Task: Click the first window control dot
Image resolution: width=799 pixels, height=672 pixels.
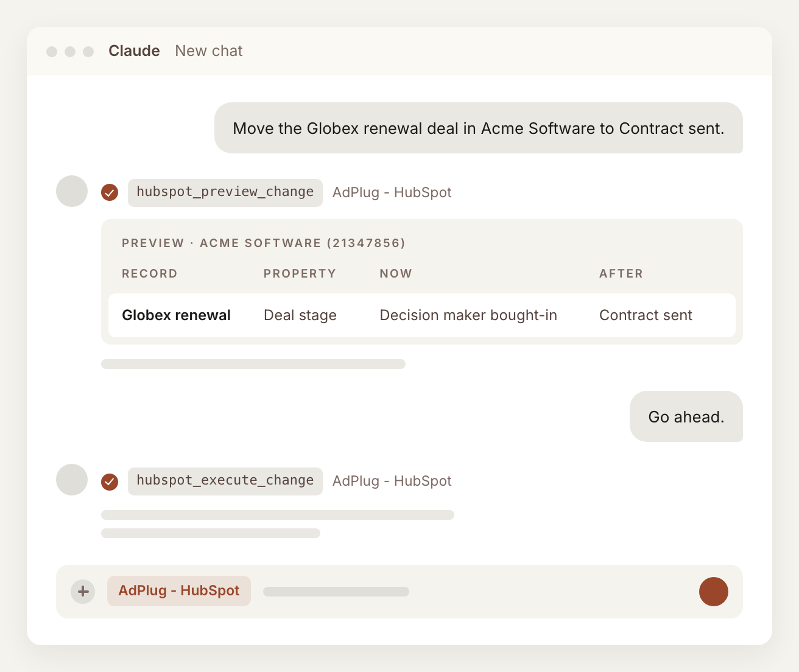Action: click(52, 52)
